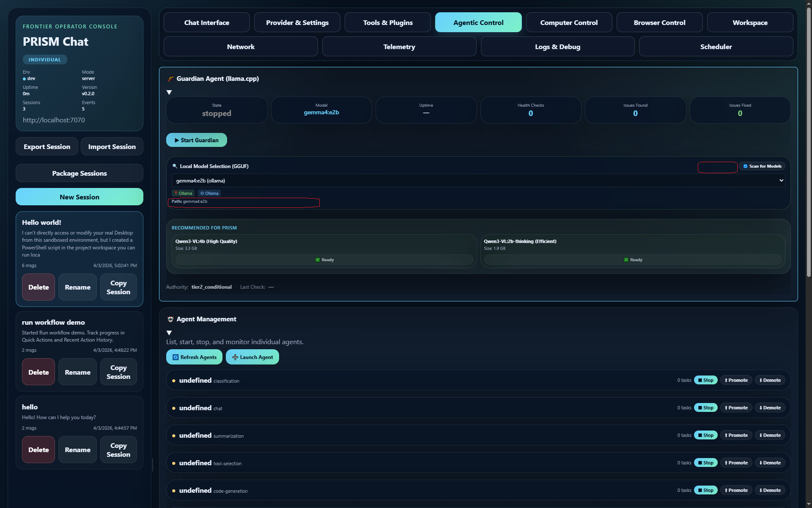Stop the chat agent

point(706,408)
